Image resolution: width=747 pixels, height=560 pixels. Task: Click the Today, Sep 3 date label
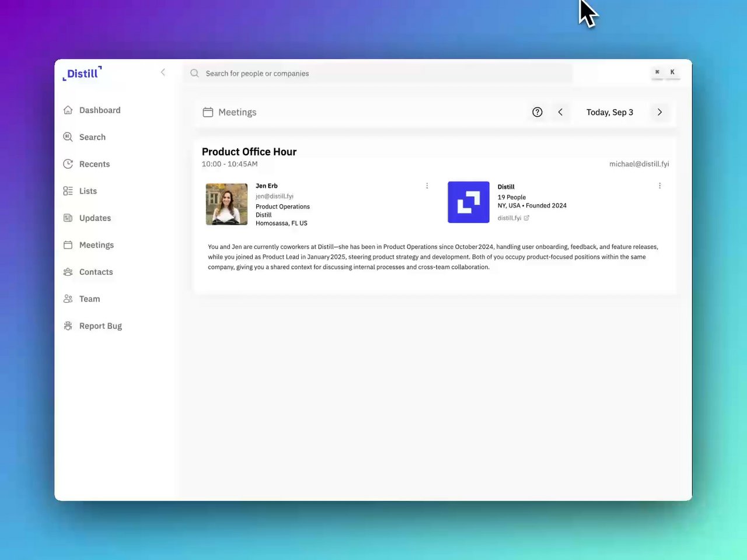[x=610, y=112]
